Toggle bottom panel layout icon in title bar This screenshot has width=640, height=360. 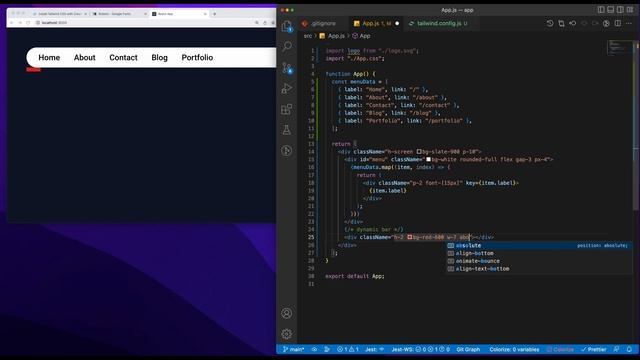tap(611, 10)
